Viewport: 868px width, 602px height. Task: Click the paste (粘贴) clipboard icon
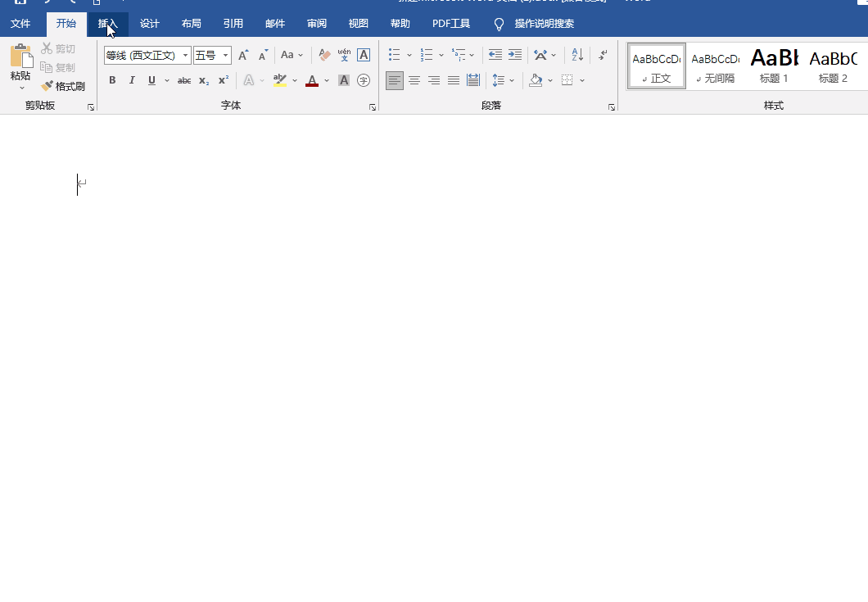click(20, 57)
